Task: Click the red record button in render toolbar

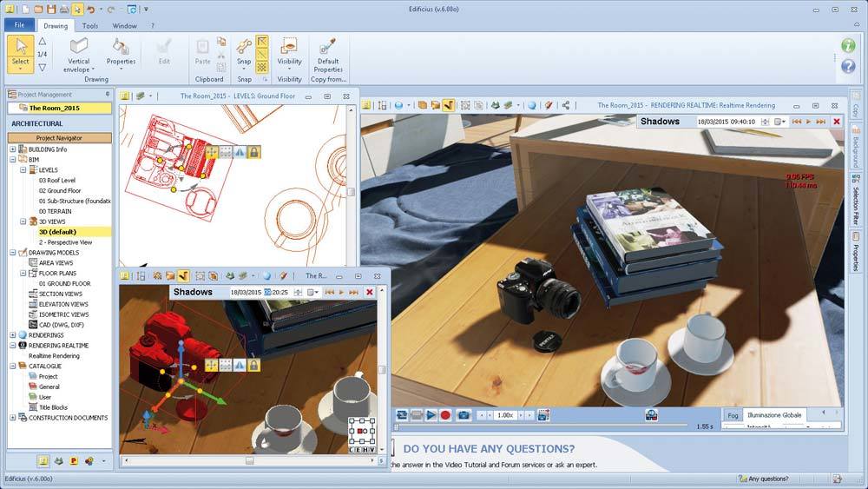Action: click(x=445, y=415)
